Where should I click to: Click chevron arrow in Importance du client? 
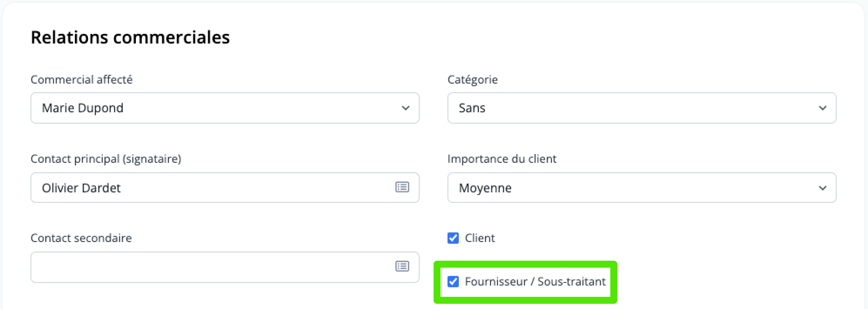822,188
